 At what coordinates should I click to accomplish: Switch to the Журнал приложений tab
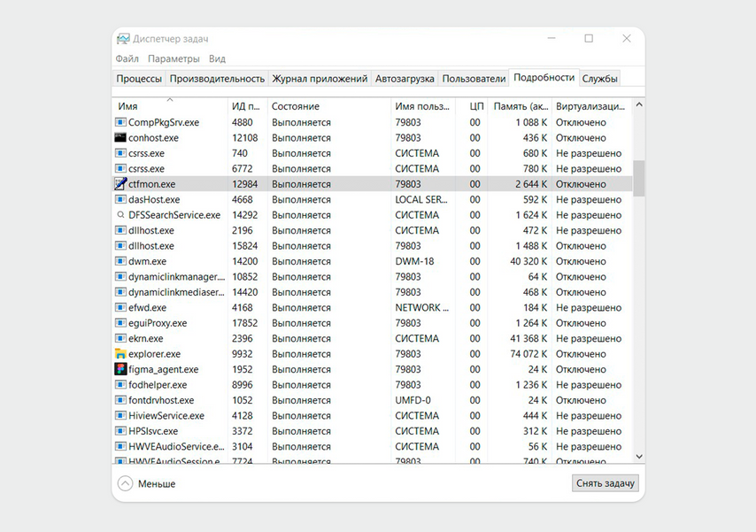coord(320,79)
